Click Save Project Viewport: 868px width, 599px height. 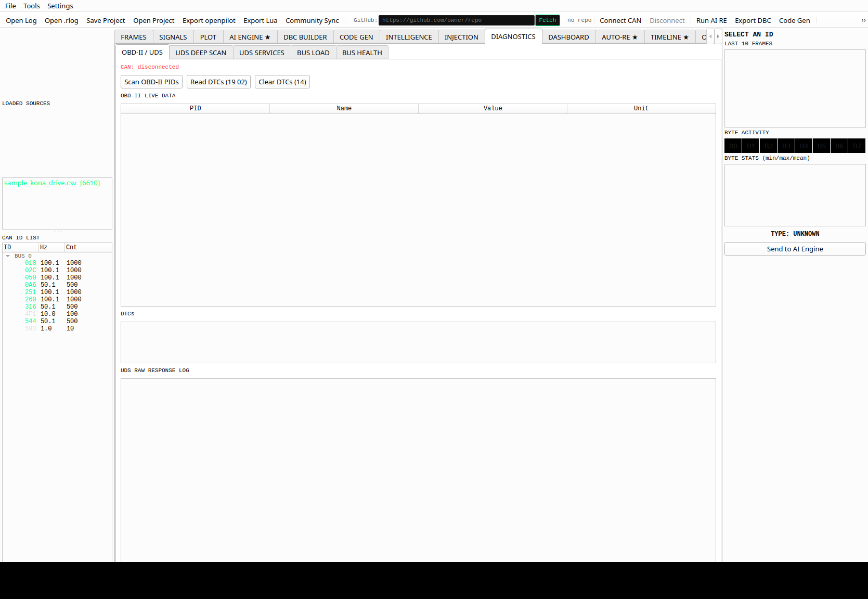coord(106,20)
